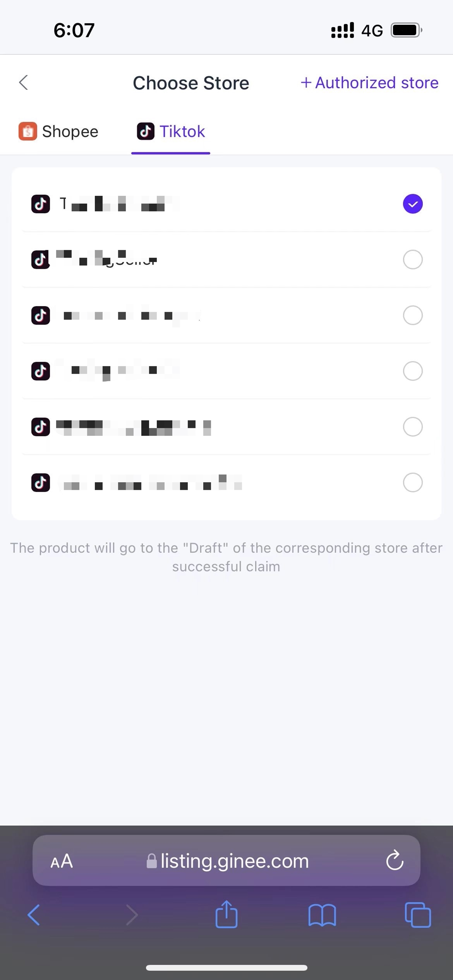Open the Safari bookmarks book icon

pyautogui.click(x=322, y=915)
